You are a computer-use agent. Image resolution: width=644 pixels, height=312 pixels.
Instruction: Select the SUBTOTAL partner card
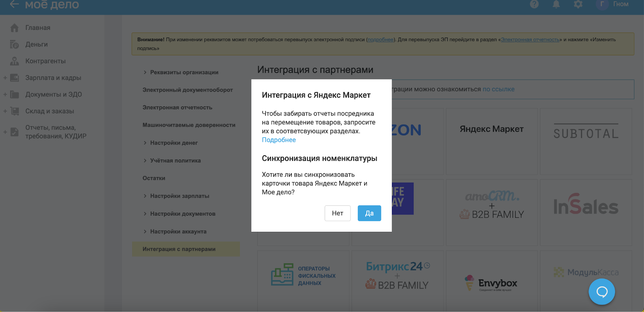tap(586, 141)
